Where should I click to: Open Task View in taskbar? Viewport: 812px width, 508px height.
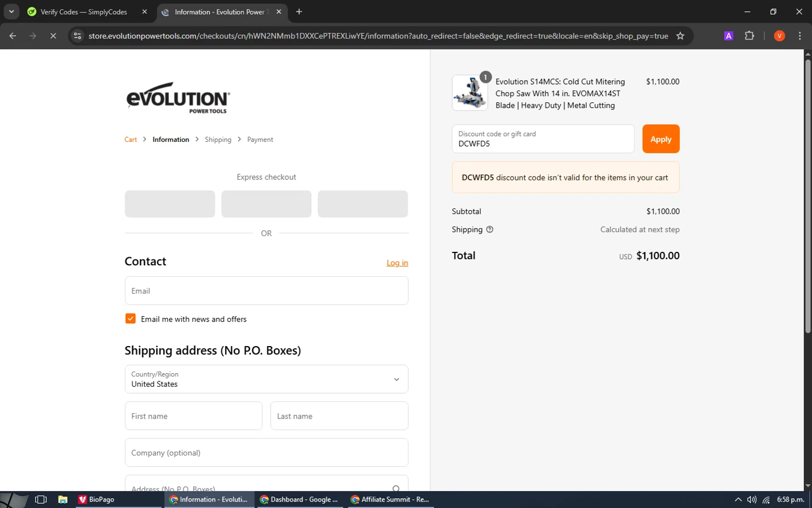[41, 499]
